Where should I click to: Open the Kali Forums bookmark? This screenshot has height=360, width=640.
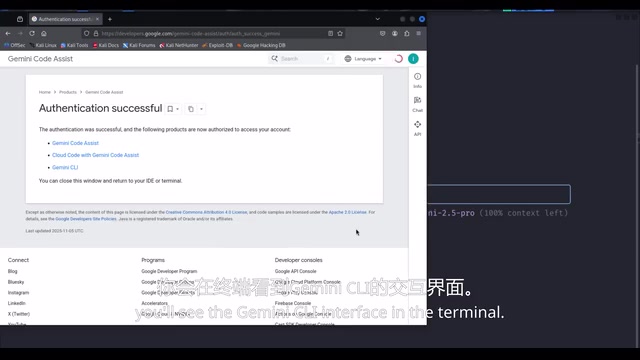(139, 45)
